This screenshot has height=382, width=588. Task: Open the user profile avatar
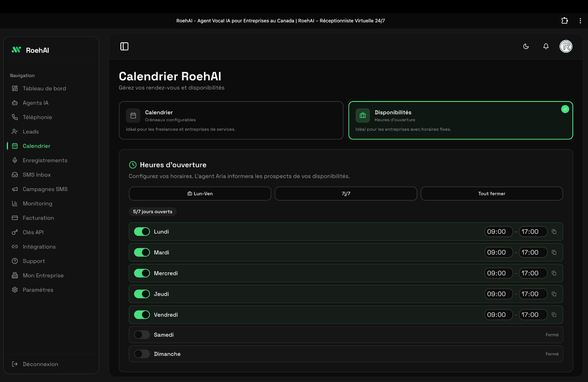[566, 46]
